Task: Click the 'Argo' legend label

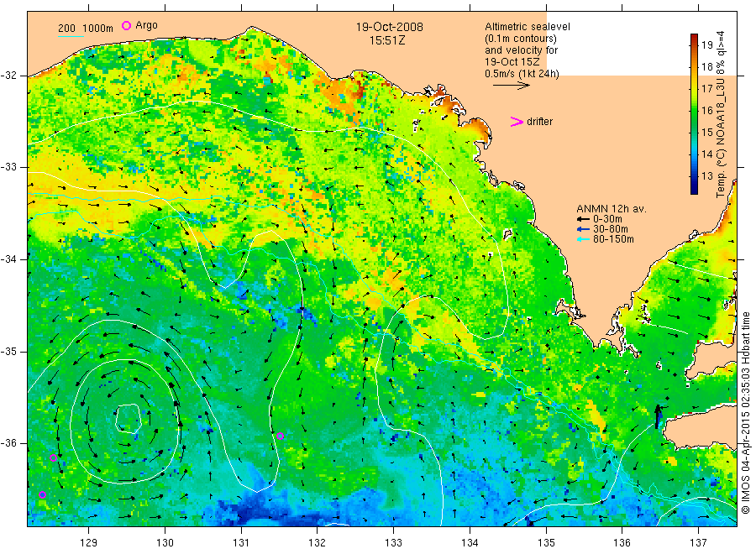Action: (146, 25)
